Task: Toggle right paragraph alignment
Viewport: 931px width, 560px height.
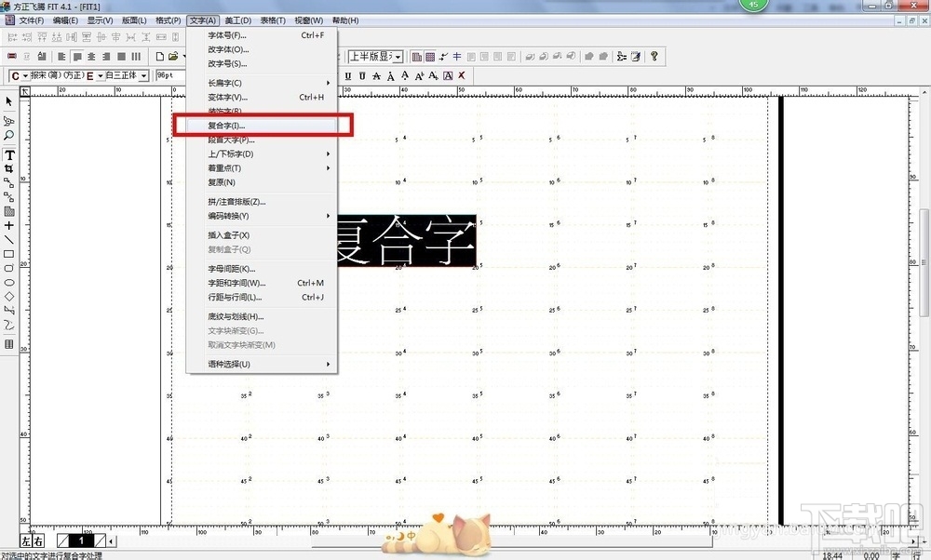Action: [106, 57]
